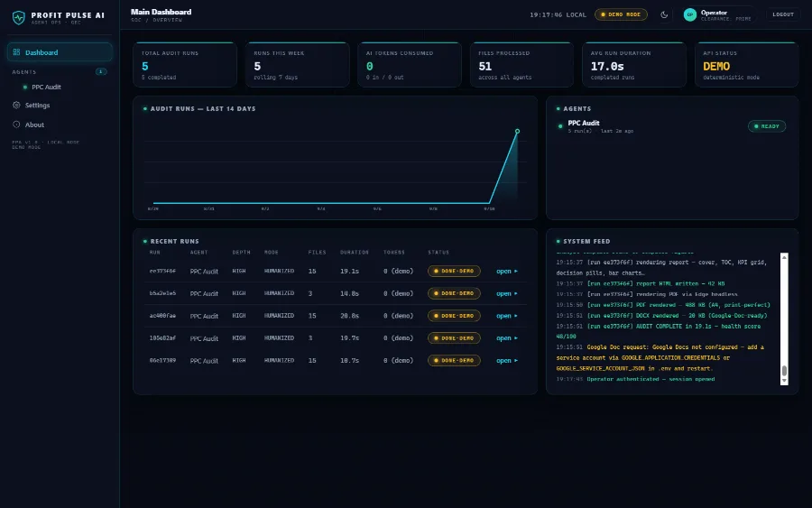812x508 pixels.
Task: Click the RECENT RUNS heading
Action: pyautogui.click(x=174, y=241)
